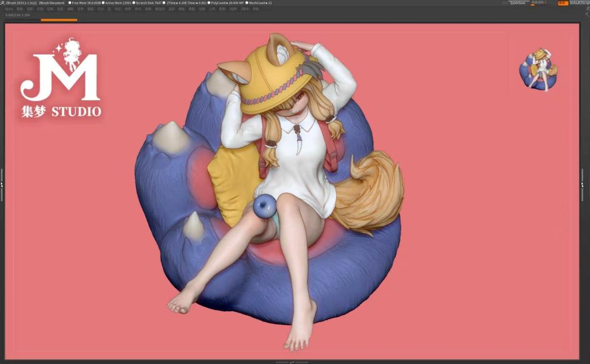
Task: Expand the right tray using its divider arrows
Action: pos(583,184)
